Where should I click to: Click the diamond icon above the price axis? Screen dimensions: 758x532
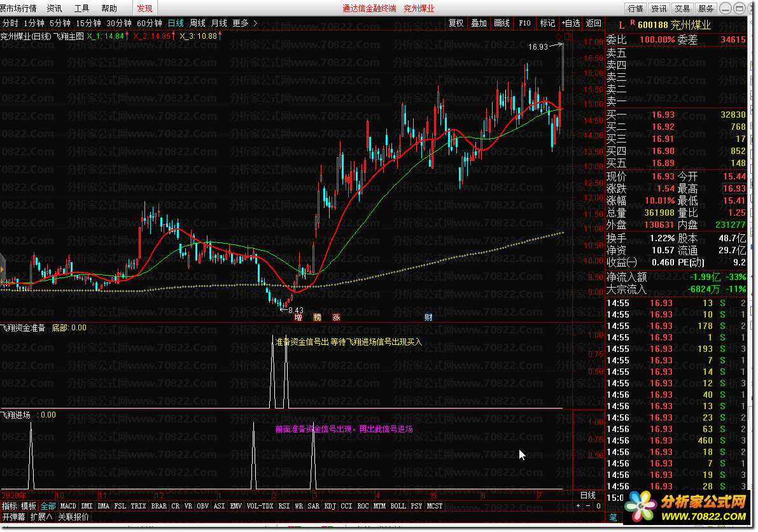559,36
